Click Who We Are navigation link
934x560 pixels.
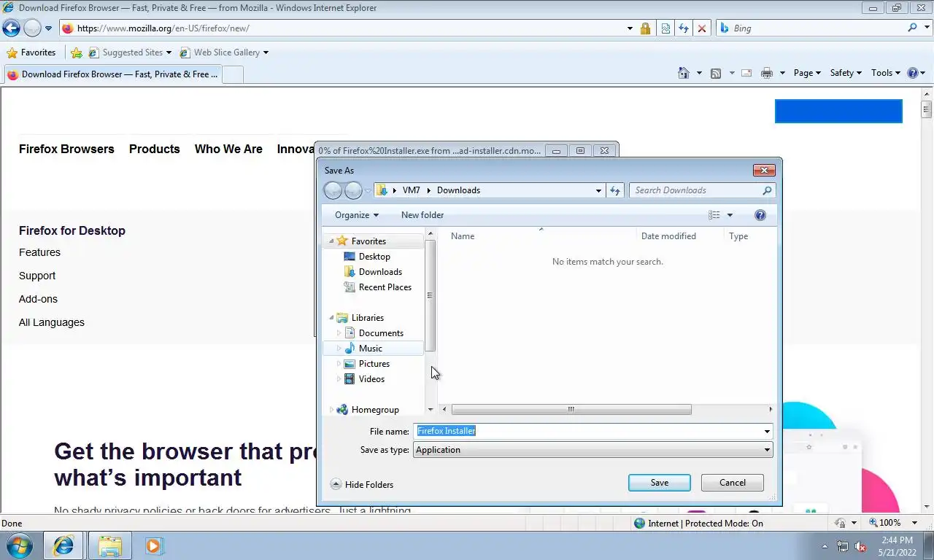click(228, 149)
